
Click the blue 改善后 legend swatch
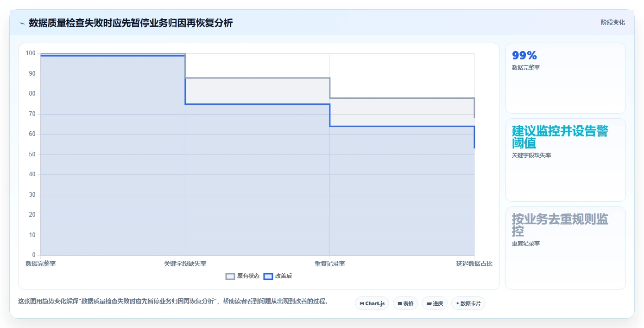point(268,276)
